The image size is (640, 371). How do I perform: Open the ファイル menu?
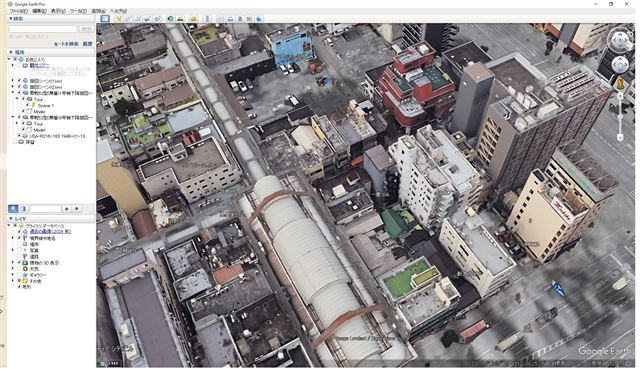(18, 11)
